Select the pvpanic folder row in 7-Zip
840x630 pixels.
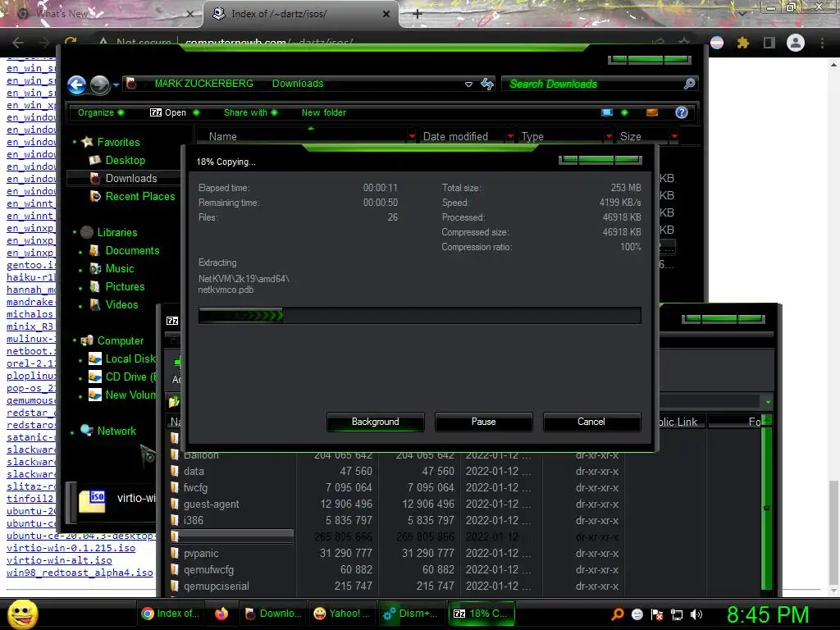click(x=396, y=554)
